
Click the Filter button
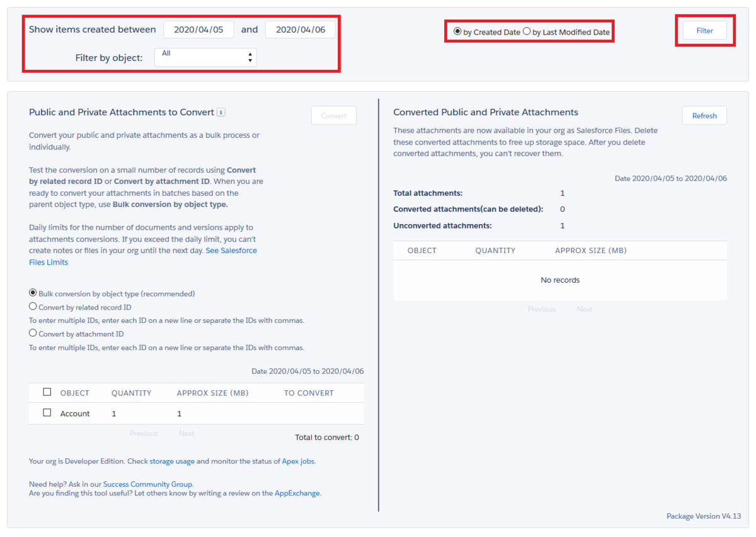coord(704,30)
